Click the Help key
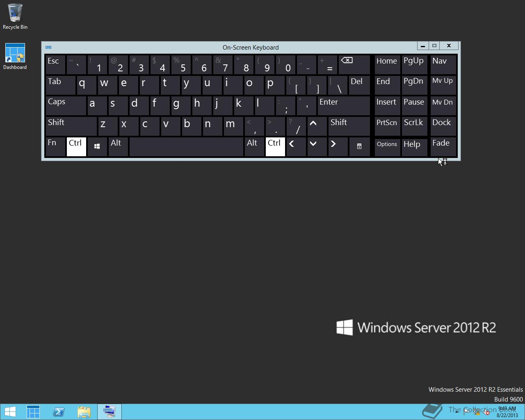 (x=414, y=146)
